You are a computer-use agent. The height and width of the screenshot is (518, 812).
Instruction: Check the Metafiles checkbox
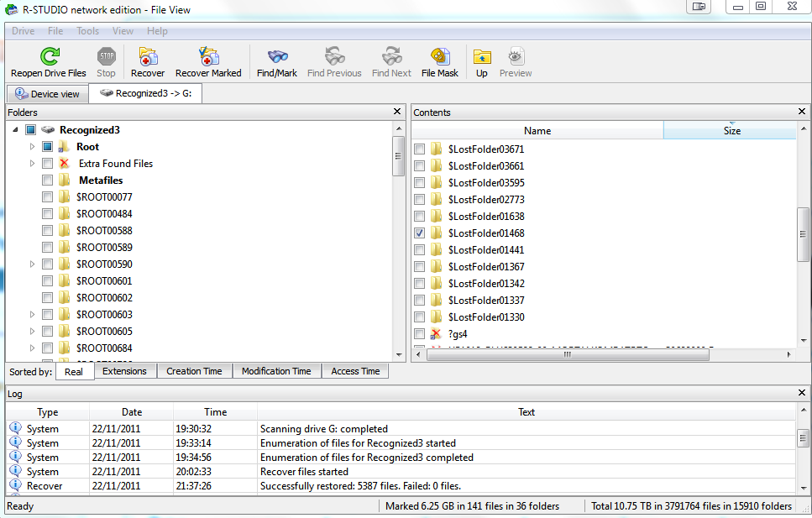pos(47,181)
